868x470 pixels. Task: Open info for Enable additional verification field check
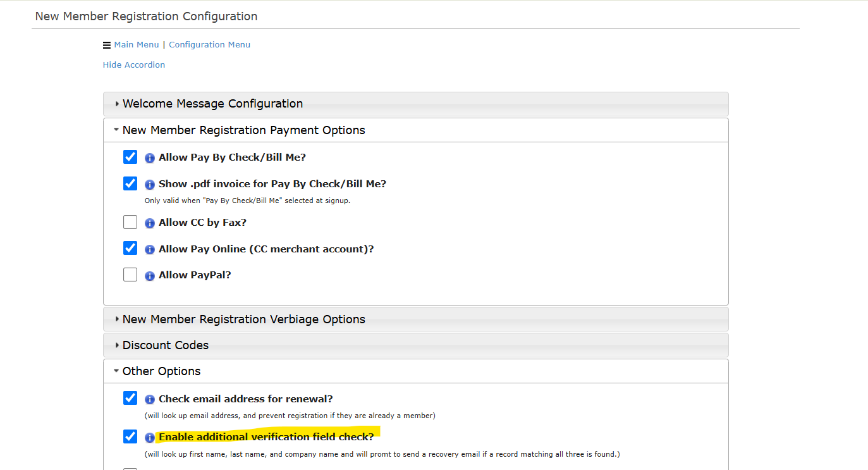pyautogui.click(x=149, y=436)
